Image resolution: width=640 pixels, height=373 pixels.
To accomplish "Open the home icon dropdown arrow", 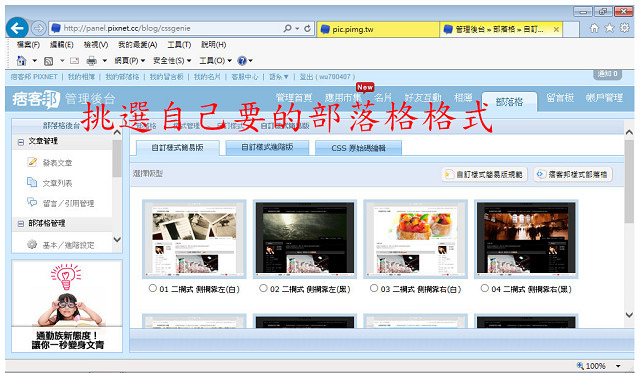I will 34,61.
